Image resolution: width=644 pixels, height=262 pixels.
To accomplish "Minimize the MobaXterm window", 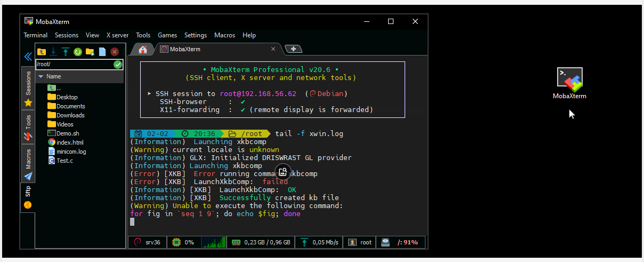I will point(366,21).
